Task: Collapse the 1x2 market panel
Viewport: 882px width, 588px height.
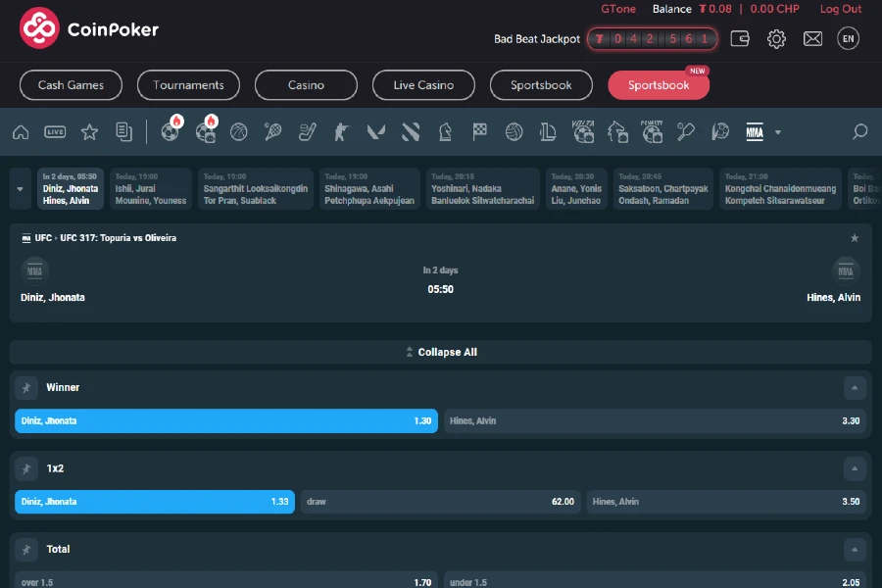Action: (854, 468)
